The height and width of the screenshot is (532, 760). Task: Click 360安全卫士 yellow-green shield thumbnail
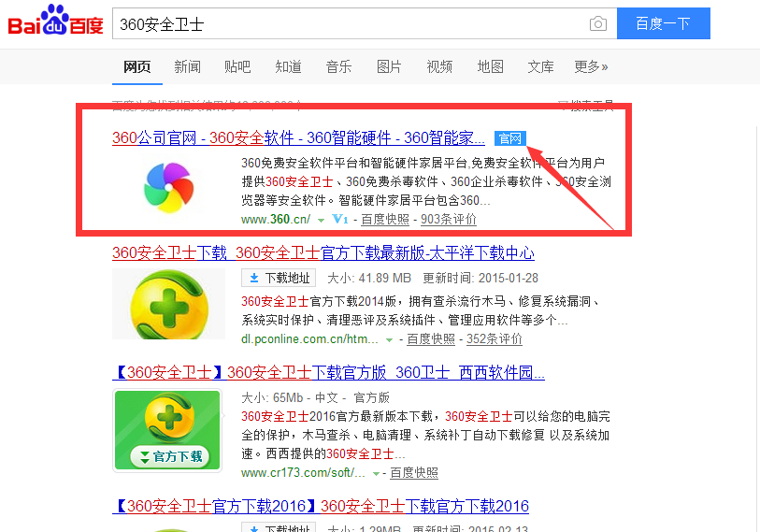tap(168, 304)
